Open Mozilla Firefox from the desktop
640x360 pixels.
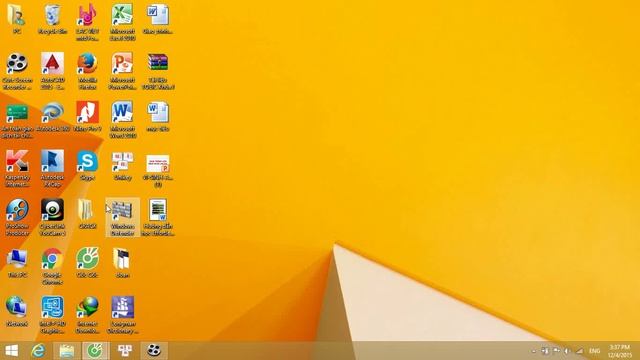[87, 71]
